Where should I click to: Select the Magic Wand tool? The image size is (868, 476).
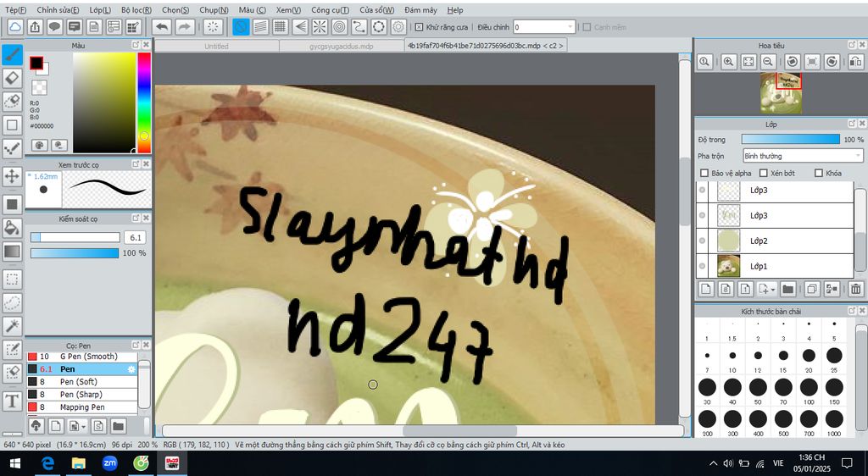click(x=12, y=325)
